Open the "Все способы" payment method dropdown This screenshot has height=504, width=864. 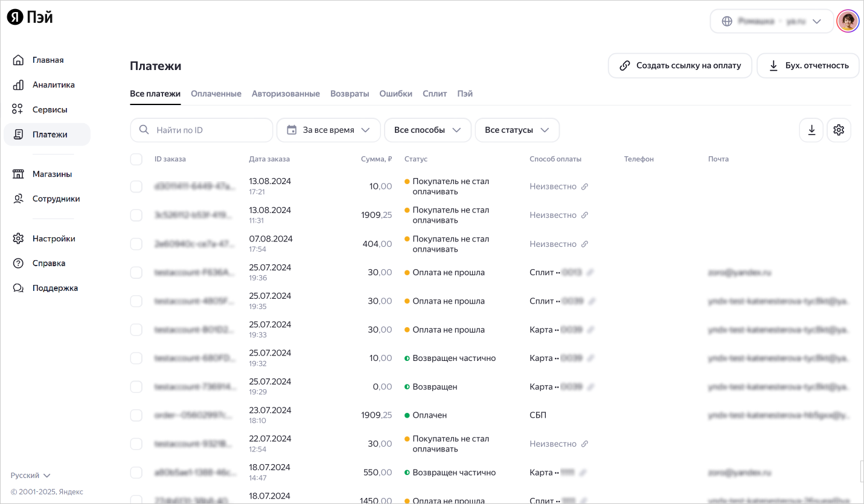click(427, 130)
